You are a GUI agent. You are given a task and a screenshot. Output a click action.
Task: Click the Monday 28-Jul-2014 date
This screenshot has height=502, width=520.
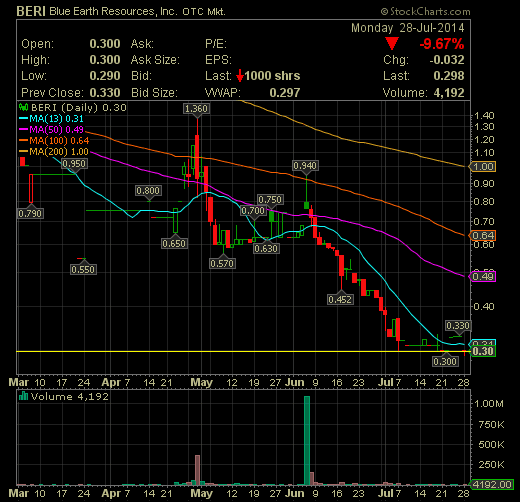click(x=407, y=28)
